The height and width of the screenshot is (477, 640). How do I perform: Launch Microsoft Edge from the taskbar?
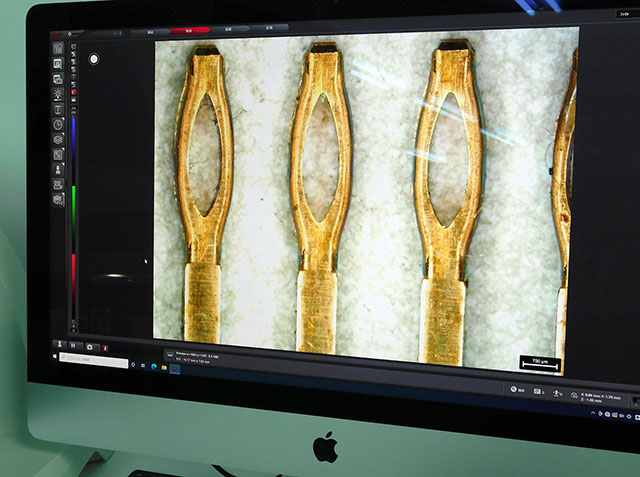154,366
